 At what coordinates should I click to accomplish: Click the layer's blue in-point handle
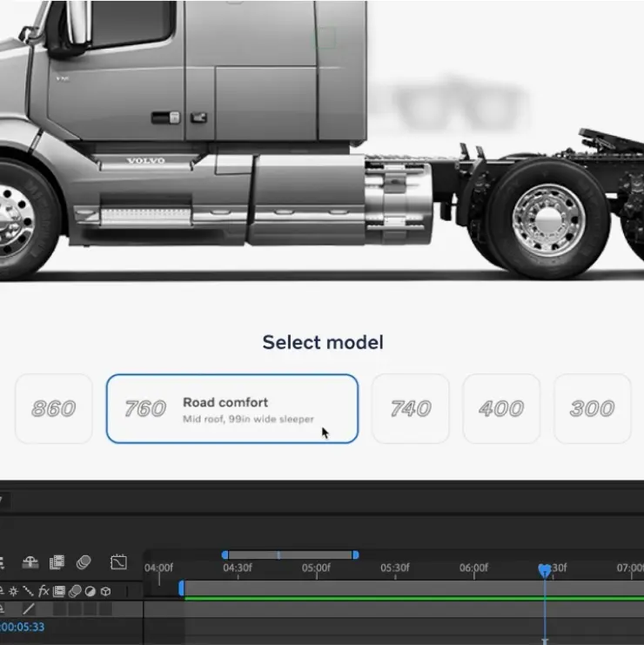[x=181, y=588]
